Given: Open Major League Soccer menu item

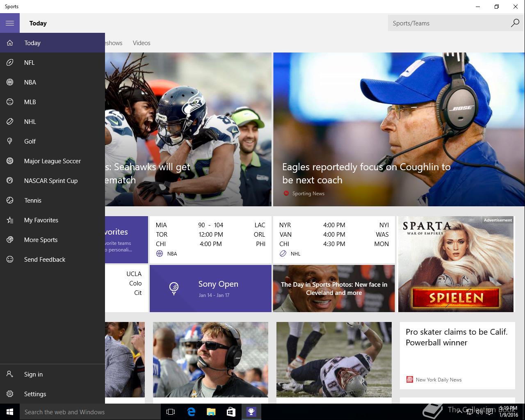Looking at the screenshot, I should (x=52, y=161).
